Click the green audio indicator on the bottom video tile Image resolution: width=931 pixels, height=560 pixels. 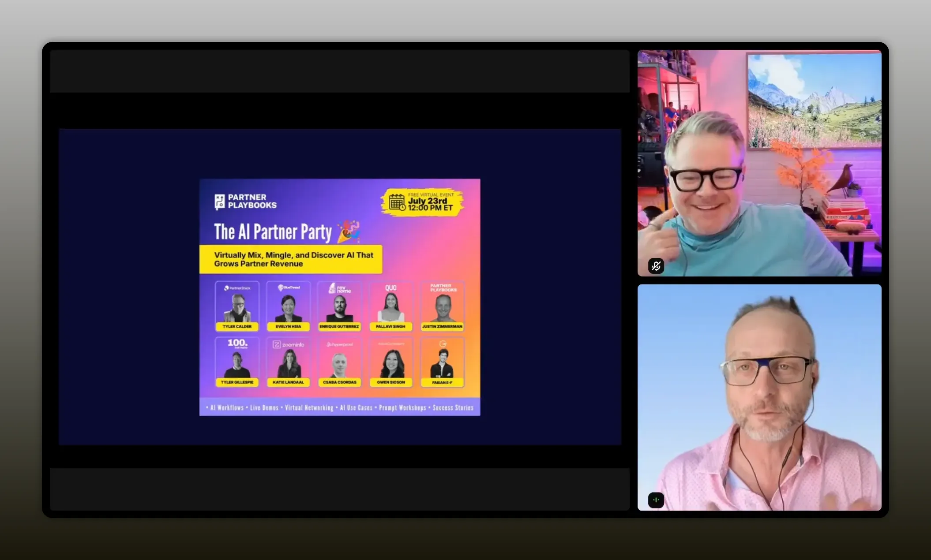point(656,500)
